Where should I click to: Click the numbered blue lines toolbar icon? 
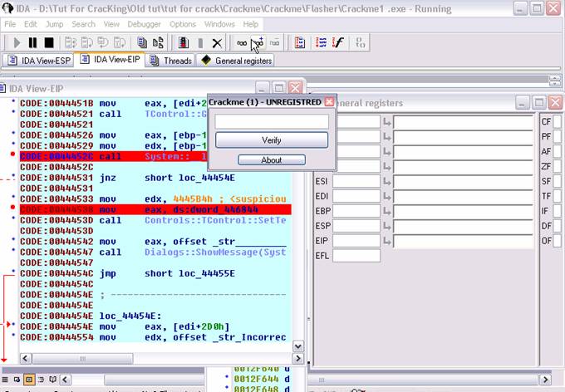[x=321, y=43]
